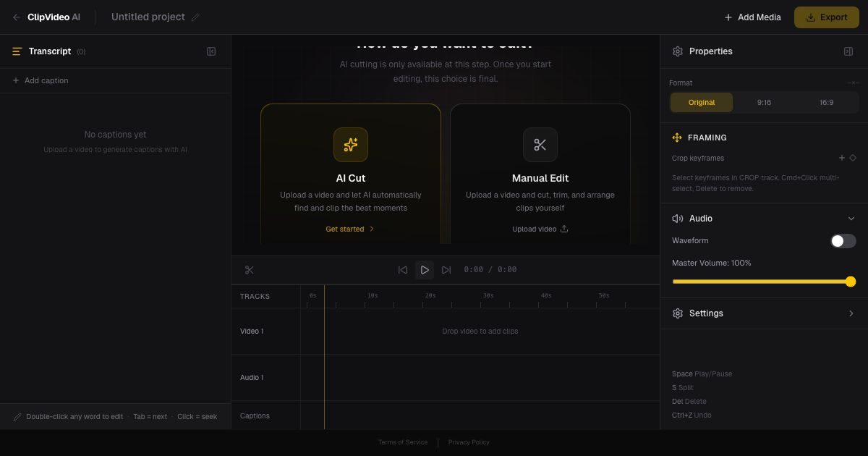This screenshot has height=456, width=868.
Task: Click the Untitled project title
Action: point(148,17)
